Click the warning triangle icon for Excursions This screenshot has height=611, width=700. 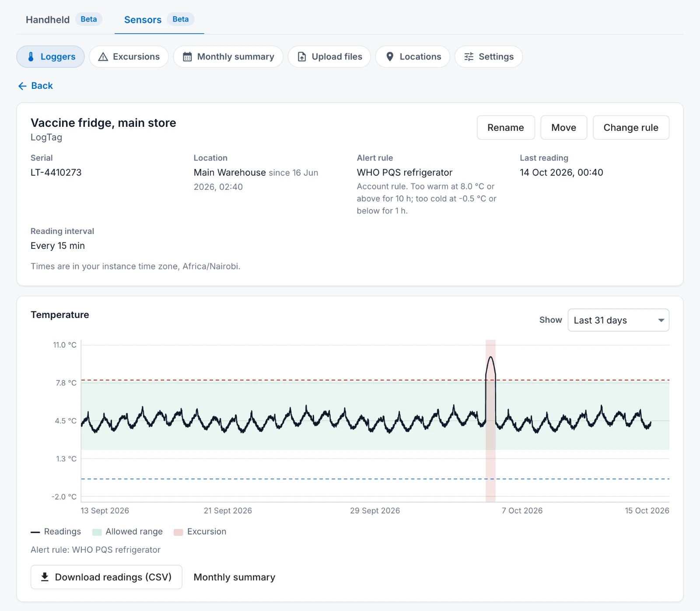click(x=103, y=57)
